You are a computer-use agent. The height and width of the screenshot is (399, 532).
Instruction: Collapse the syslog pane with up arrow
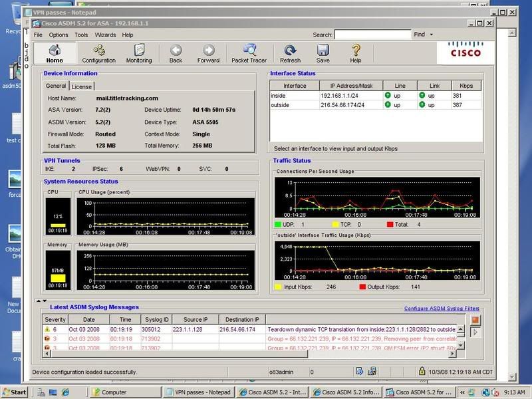point(39,301)
